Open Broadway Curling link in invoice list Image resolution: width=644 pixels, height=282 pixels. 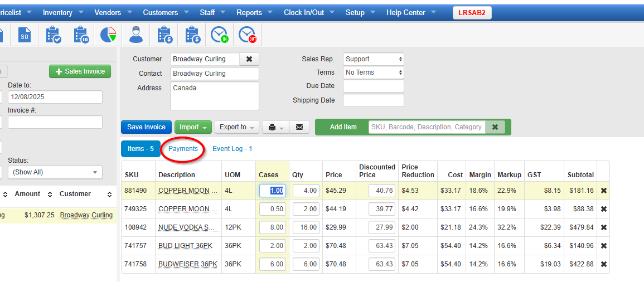pos(86,215)
